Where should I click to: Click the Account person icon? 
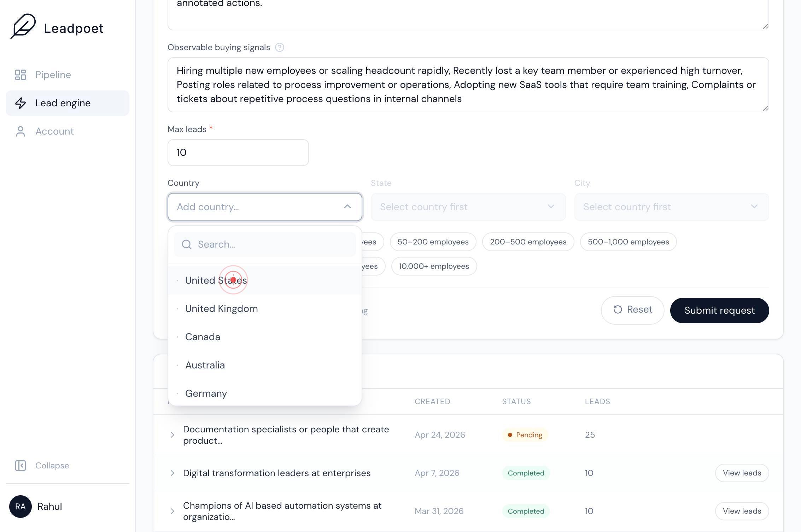[21, 131]
